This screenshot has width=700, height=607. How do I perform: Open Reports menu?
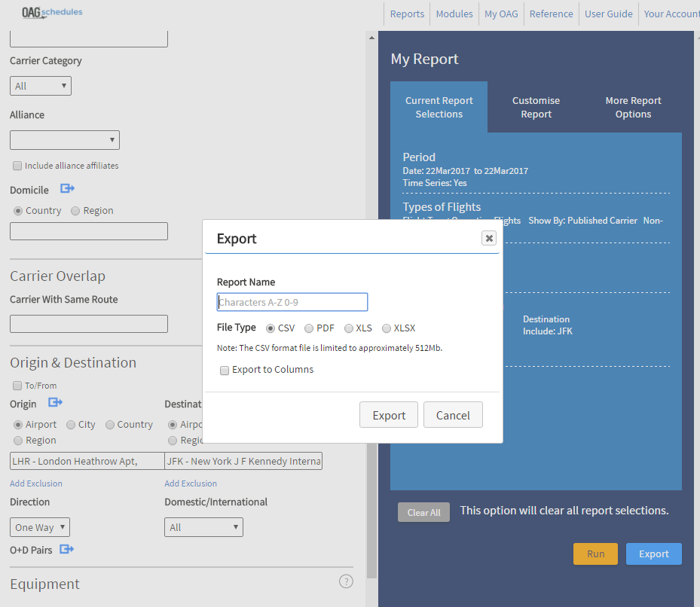pyautogui.click(x=407, y=14)
